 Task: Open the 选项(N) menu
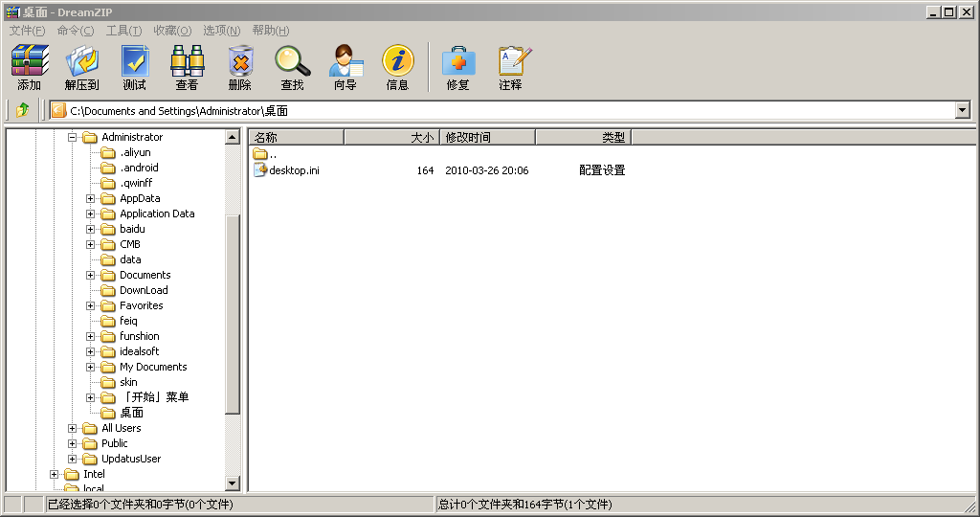221,31
